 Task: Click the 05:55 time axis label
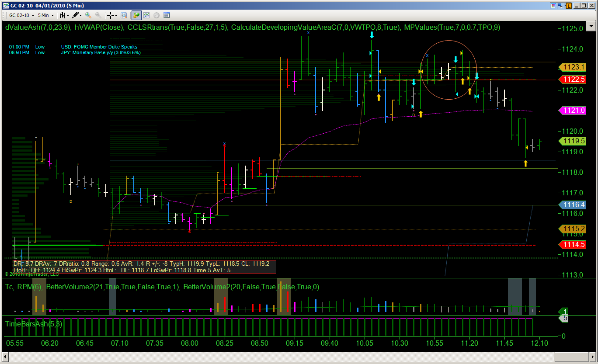(x=15, y=343)
